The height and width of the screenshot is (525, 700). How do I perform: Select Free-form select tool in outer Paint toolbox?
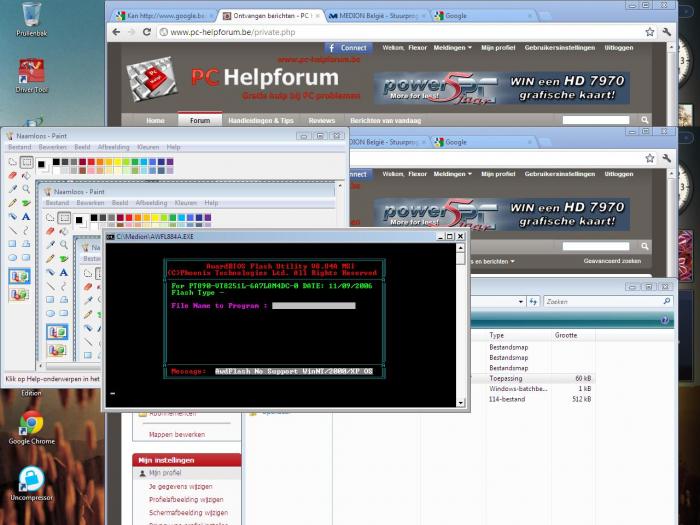point(12,162)
